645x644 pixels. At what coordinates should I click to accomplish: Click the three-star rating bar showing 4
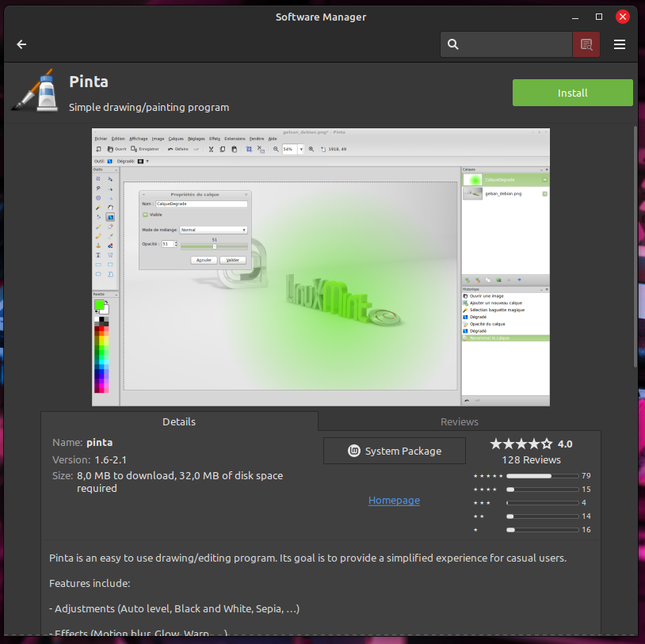tap(543, 502)
